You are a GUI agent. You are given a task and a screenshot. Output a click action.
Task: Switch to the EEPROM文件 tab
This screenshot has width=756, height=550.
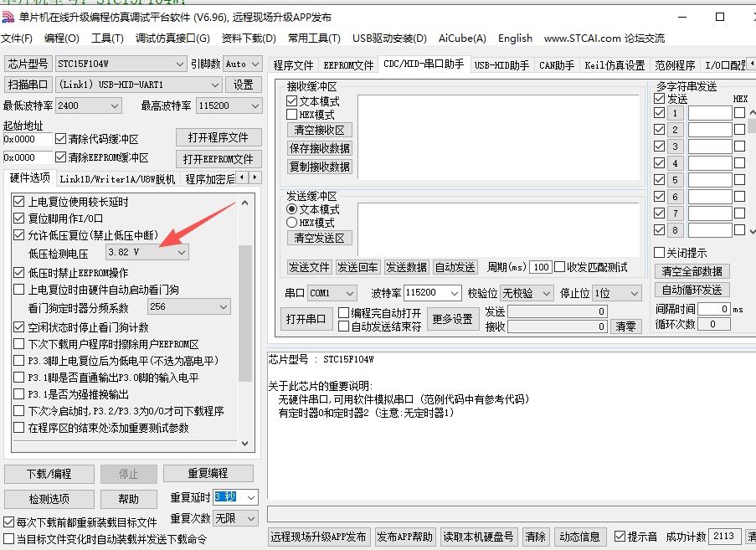pyautogui.click(x=350, y=63)
